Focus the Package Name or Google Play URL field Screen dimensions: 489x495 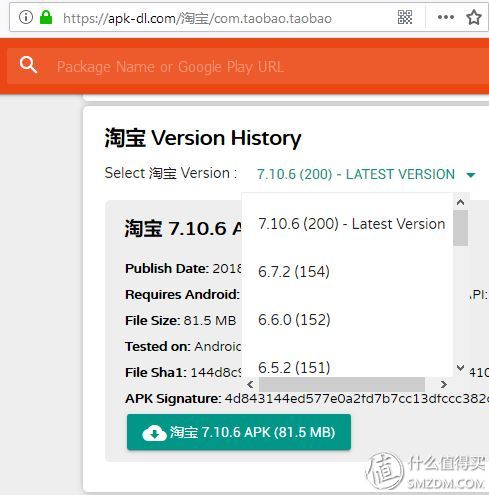point(248,66)
